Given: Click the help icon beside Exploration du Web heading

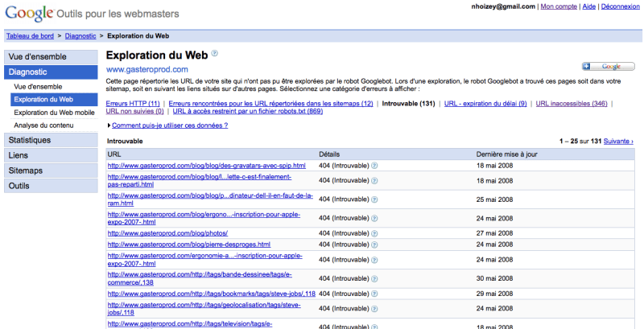Looking at the screenshot, I should [x=214, y=53].
